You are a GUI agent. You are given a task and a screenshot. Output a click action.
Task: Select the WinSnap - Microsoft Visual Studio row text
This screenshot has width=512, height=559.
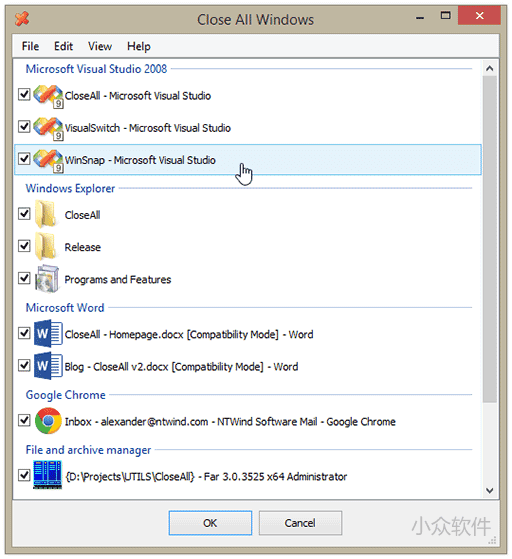[140, 160]
